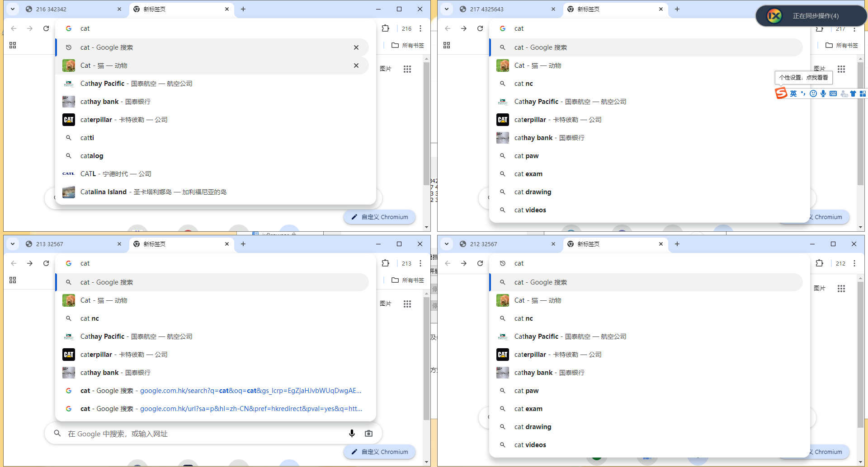Image resolution: width=868 pixels, height=467 pixels.
Task: Open three-dot menu in window 212
Action: (x=854, y=263)
